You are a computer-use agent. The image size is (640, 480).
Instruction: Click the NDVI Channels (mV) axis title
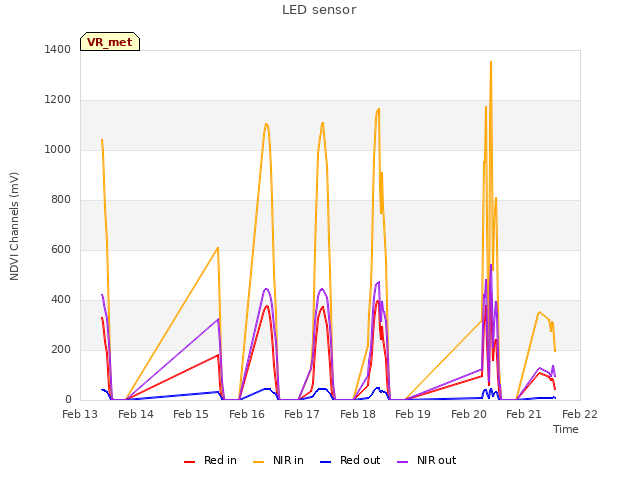14,226
